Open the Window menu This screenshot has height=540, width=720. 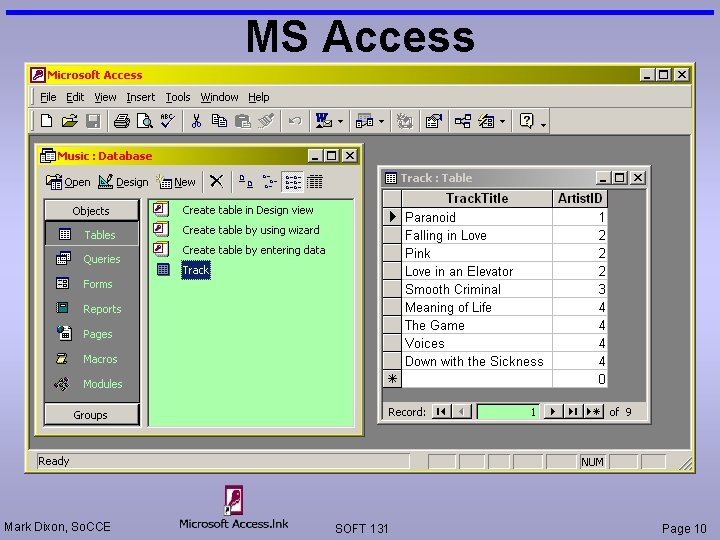[x=219, y=97]
